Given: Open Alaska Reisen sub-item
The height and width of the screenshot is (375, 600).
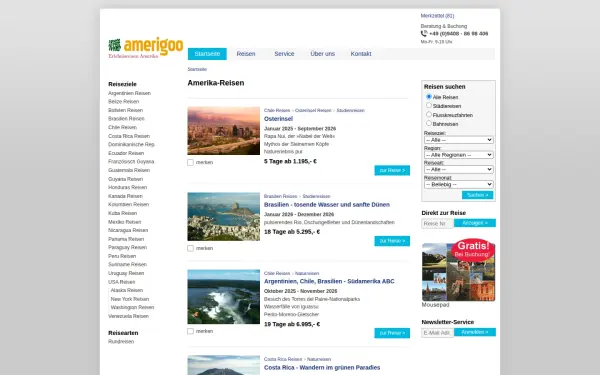Looking at the screenshot, I should 127,290.
